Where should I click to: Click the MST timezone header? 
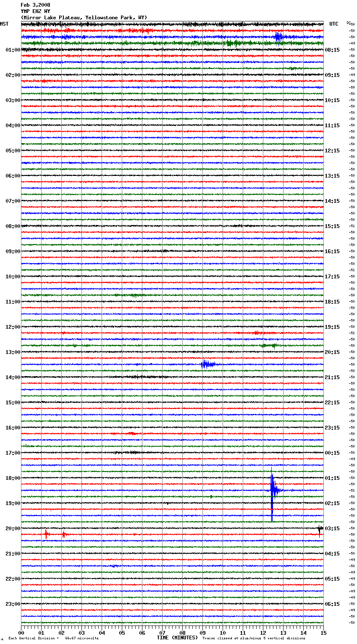pyautogui.click(x=4, y=24)
